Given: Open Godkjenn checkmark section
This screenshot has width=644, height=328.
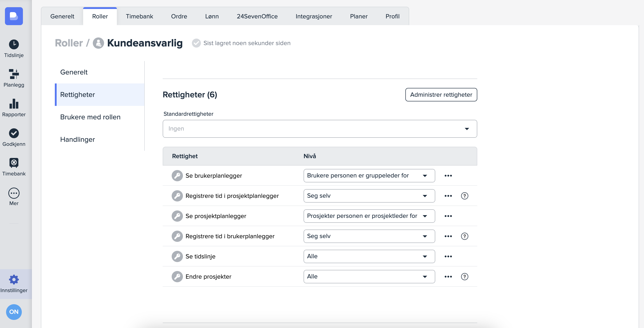Looking at the screenshot, I should point(14,133).
